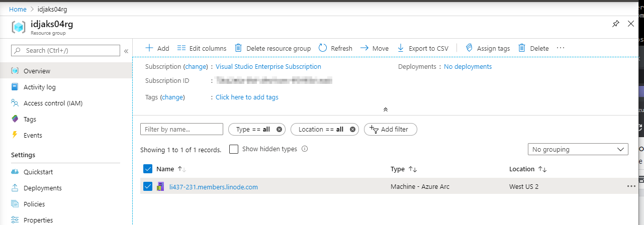
Task: Focus the Search (Ctrl+/) box
Action: [66, 50]
